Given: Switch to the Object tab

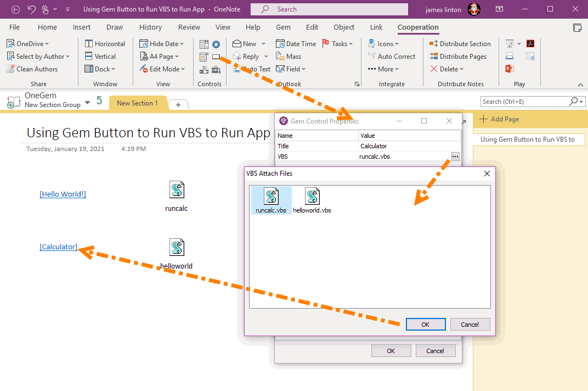Looking at the screenshot, I should [x=344, y=27].
